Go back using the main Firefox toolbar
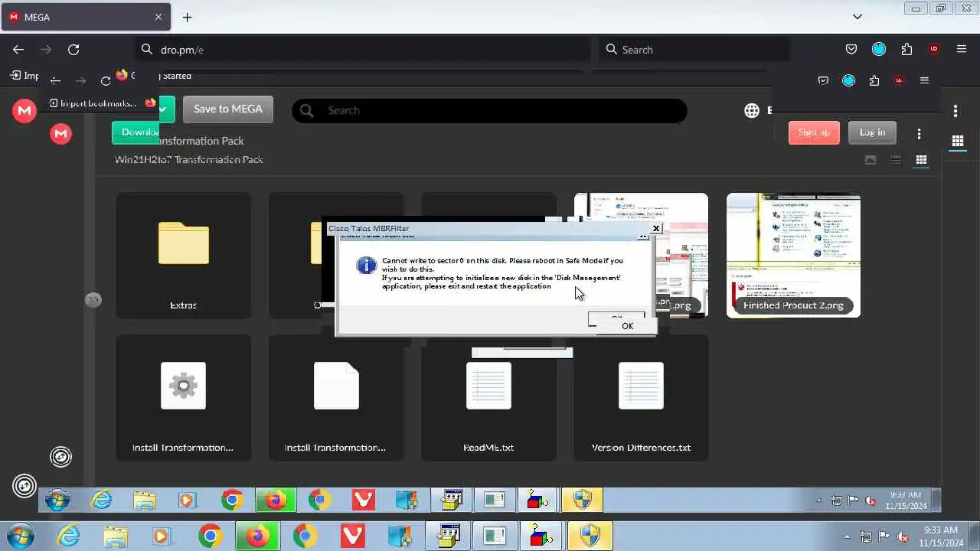Screen dimensions: 980x551 (18, 49)
